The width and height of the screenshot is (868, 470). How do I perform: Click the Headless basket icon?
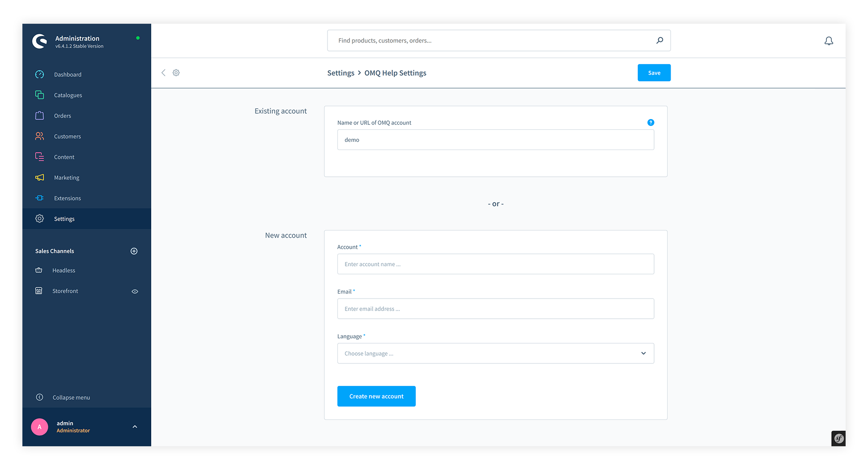pyautogui.click(x=39, y=270)
